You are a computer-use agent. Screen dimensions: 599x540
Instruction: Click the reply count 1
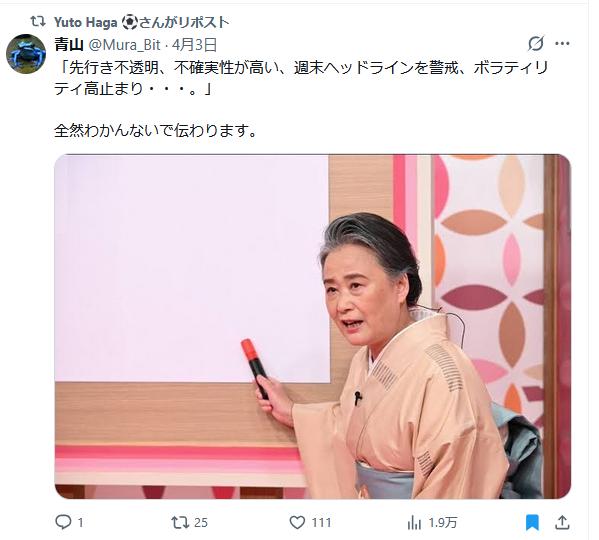point(81,522)
